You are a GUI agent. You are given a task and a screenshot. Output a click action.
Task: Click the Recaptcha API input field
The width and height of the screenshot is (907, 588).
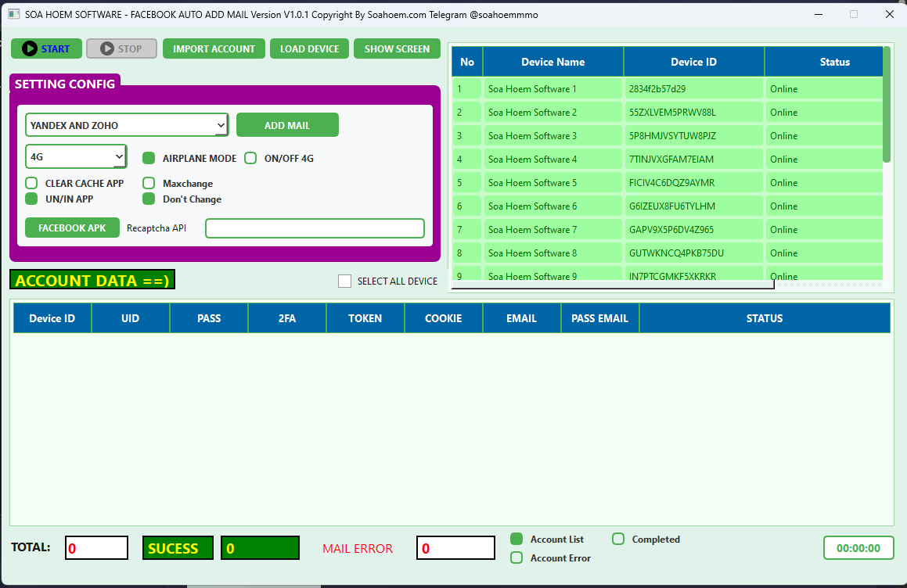click(315, 228)
